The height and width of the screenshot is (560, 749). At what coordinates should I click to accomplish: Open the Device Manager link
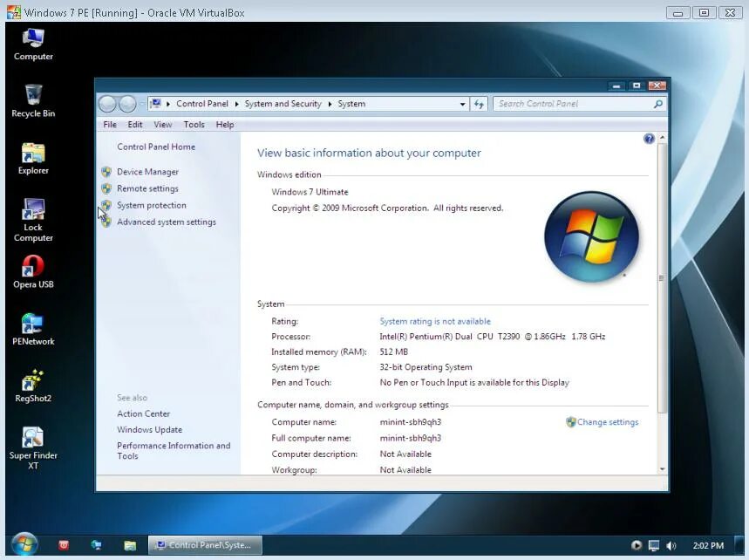[x=147, y=172]
